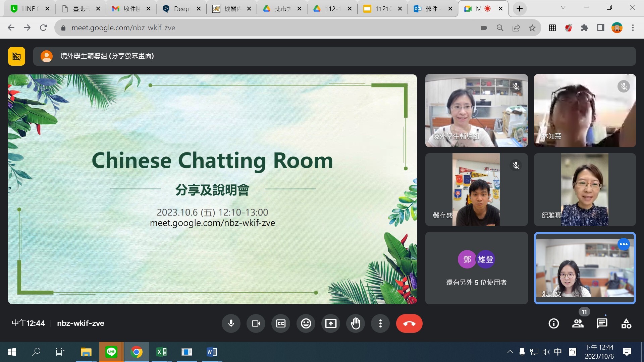
Task: Switch to the Gmail 收件匣 tab
Action: click(x=131, y=9)
